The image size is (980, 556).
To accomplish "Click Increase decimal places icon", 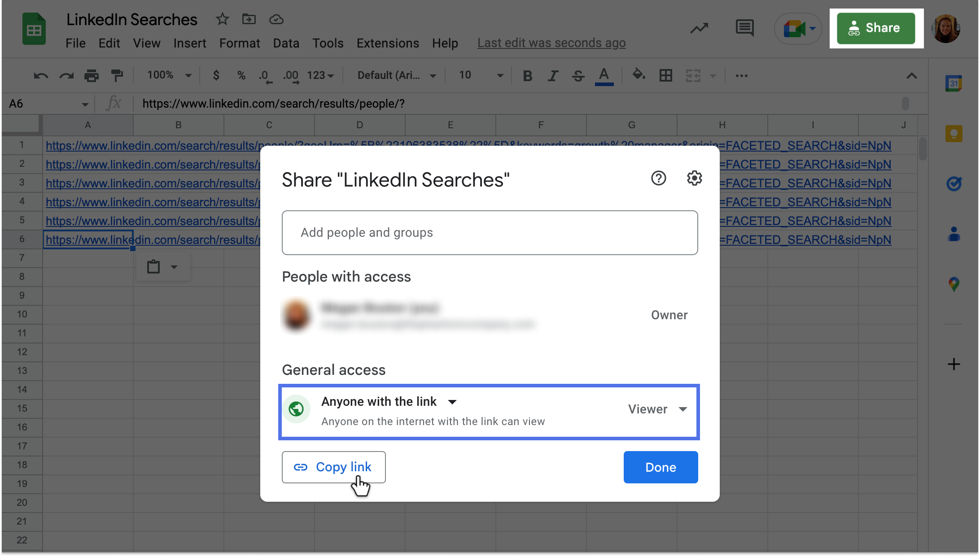I will pos(291,76).
